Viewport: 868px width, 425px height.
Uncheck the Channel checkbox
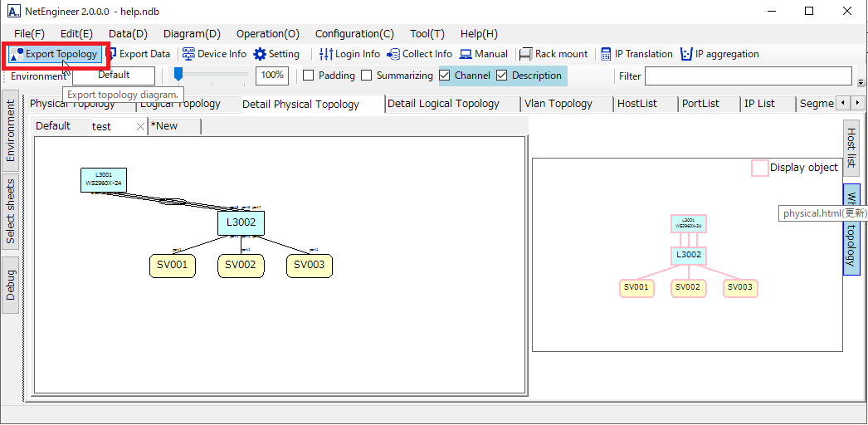(x=445, y=76)
